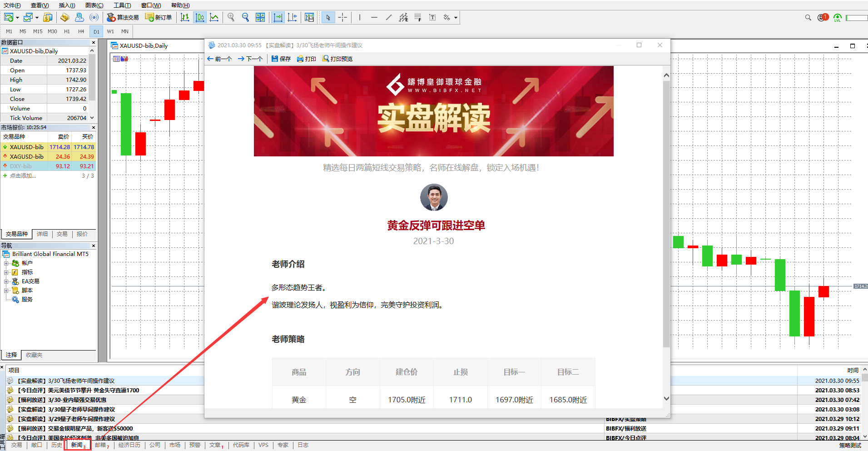Click 打印 to print the article
This screenshot has height=451, width=868.
click(x=307, y=59)
